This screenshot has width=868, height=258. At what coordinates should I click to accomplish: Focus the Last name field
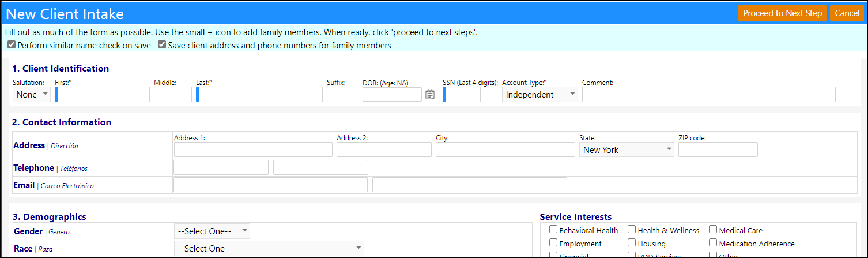pos(259,95)
